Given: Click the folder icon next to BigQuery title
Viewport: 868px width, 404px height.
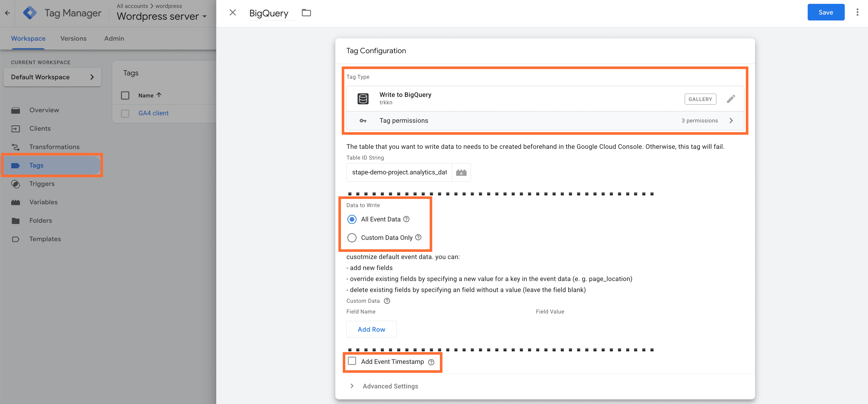Looking at the screenshot, I should coord(306,13).
